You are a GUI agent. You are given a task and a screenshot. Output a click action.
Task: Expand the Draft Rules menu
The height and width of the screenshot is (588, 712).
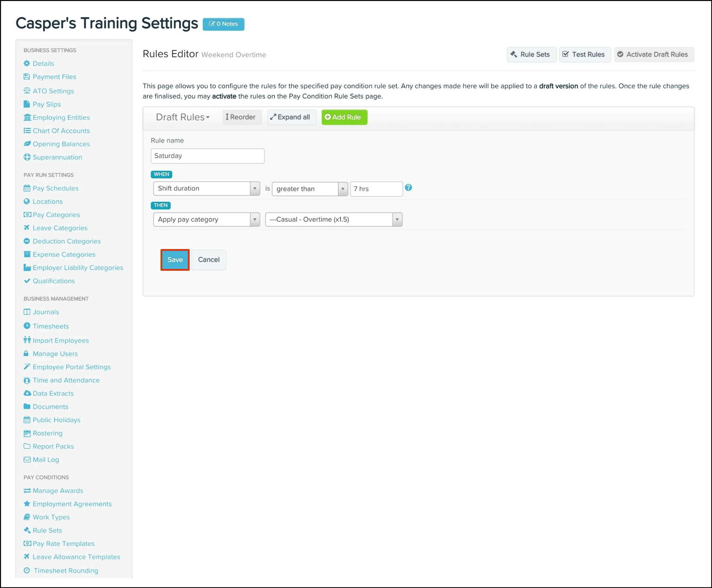tap(183, 117)
